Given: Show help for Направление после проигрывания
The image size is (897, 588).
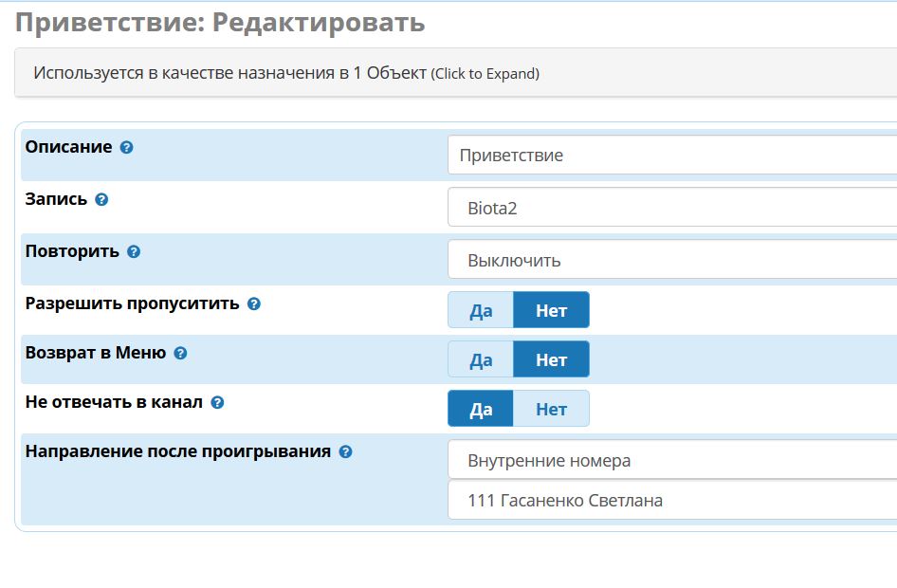Looking at the screenshot, I should [346, 452].
